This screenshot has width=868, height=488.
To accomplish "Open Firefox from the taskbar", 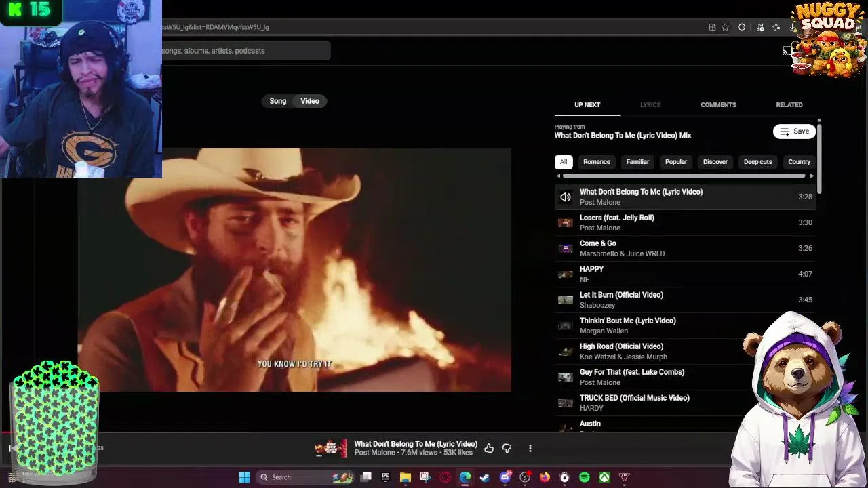I will point(545,477).
